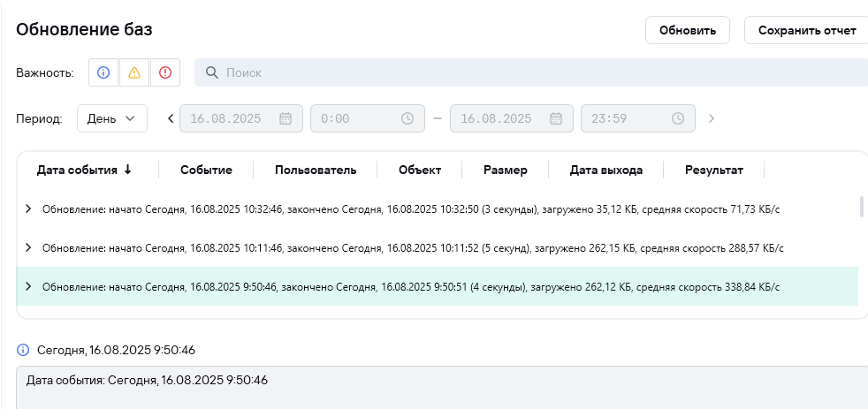Image resolution: width=868 pixels, height=409 pixels.
Task: Click the end time clock icon
Action: 678,118
